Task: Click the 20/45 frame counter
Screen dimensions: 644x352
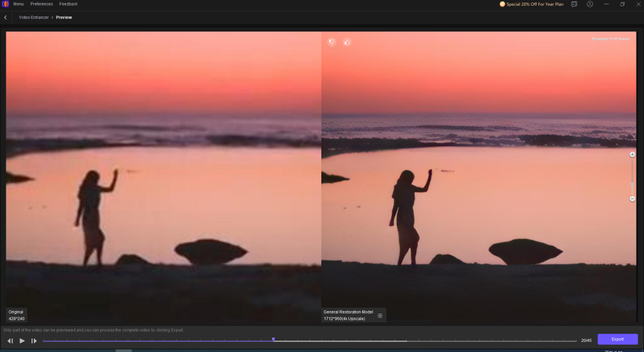Action: [x=587, y=341]
